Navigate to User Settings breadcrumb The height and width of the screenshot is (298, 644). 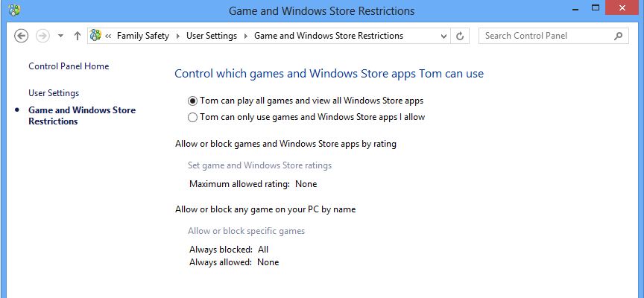tap(212, 36)
